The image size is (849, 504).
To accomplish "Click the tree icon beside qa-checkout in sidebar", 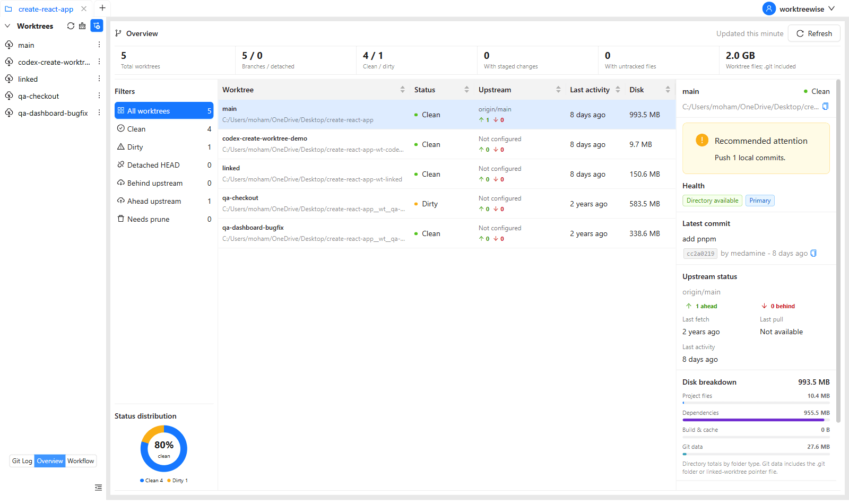I will (x=9, y=96).
